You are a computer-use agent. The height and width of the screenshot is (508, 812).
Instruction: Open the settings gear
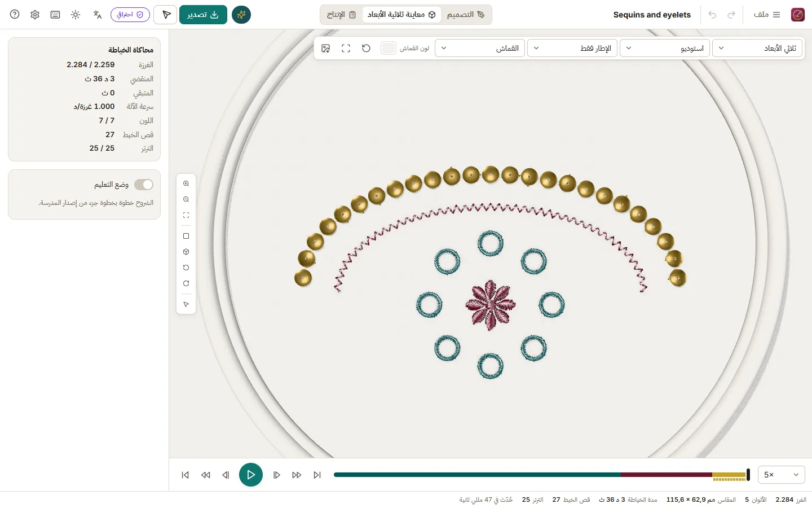tap(35, 15)
